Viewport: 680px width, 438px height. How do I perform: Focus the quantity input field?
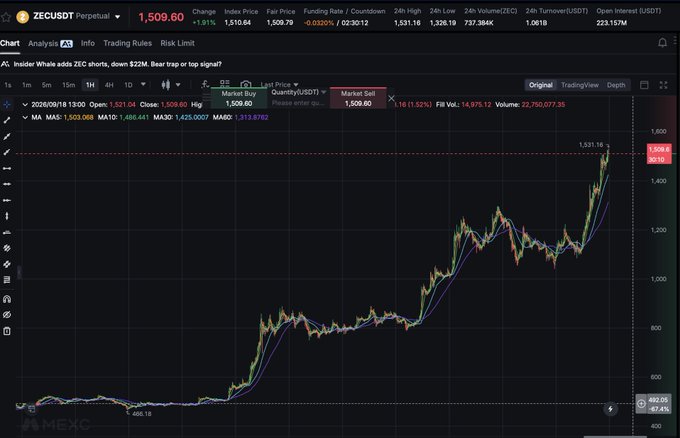click(x=298, y=103)
